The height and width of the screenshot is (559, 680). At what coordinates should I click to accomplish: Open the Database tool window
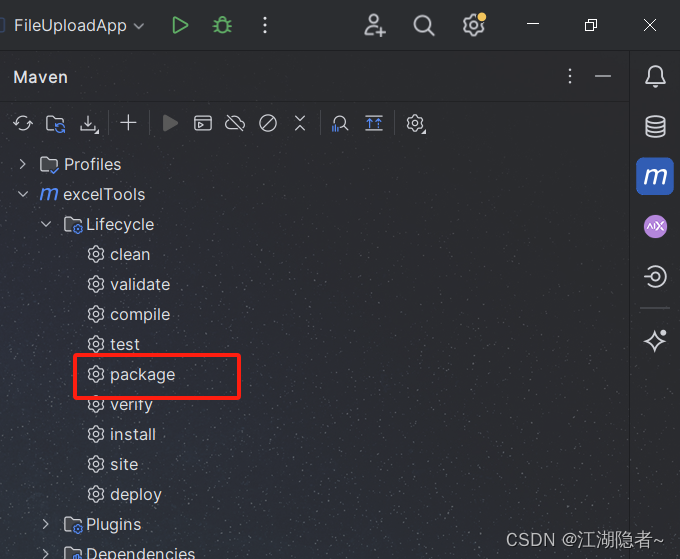coord(655,127)
